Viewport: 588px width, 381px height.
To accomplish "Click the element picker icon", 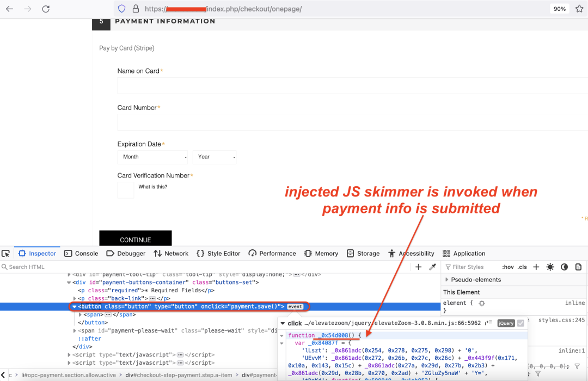I will coord(6,254).
